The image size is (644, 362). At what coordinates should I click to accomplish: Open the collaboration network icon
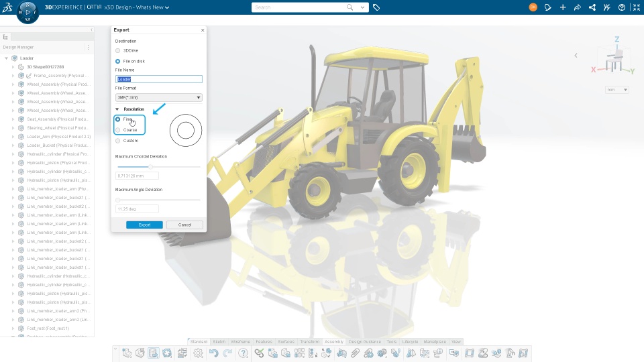(592, 7)
